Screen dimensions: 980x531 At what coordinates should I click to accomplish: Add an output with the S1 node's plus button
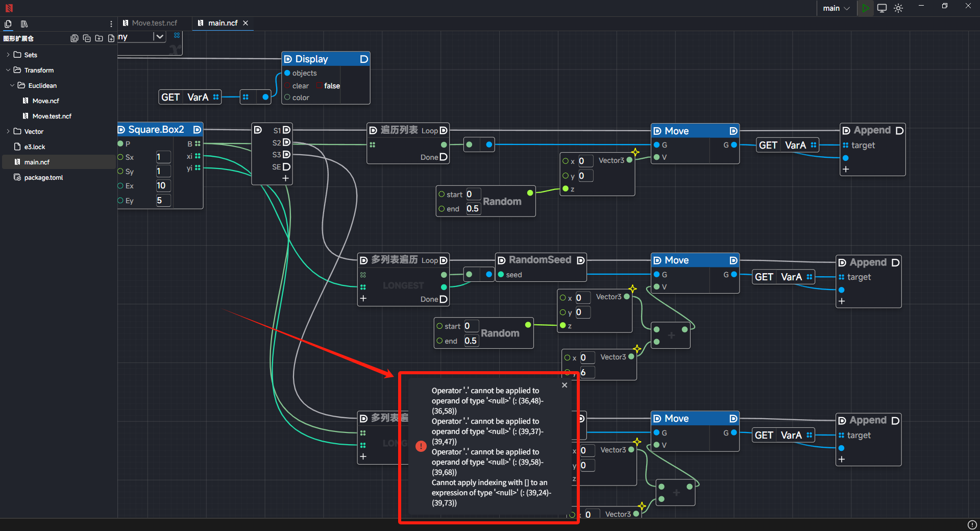point(285,178)
